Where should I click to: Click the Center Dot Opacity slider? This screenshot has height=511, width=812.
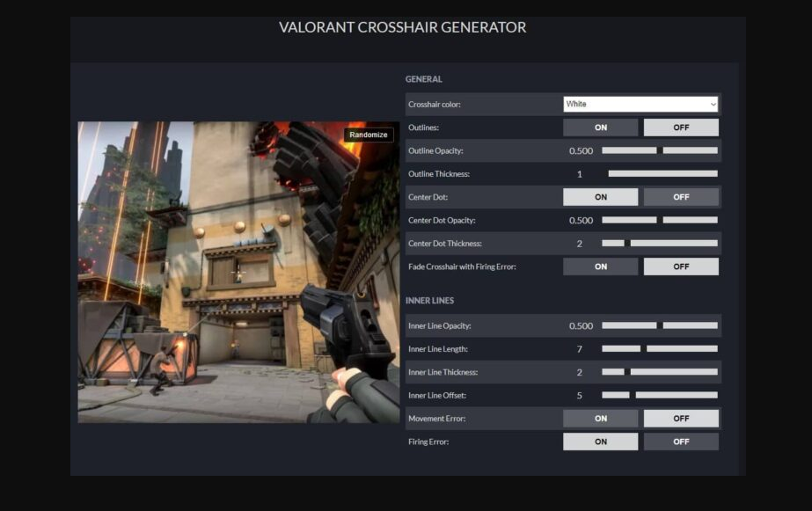[x=660, y=220]
